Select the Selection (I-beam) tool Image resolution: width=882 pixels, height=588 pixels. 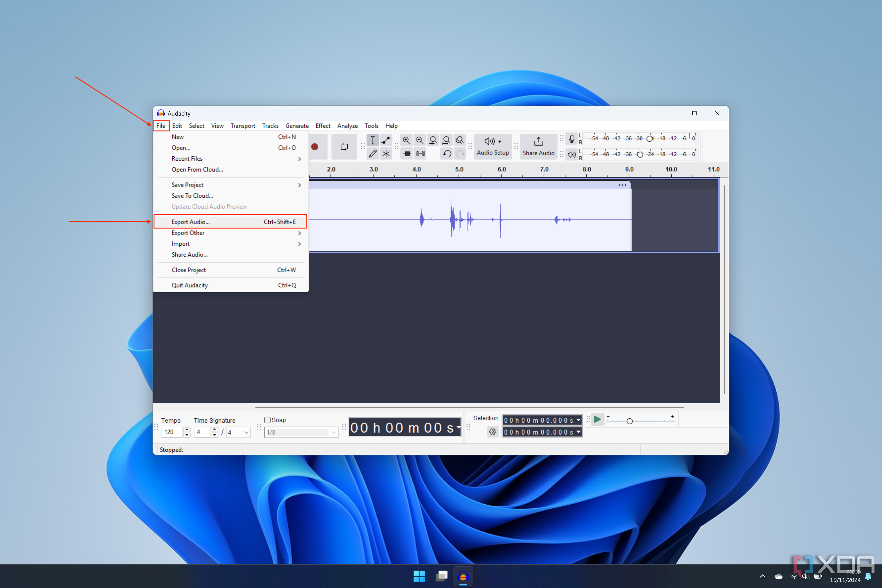pyautogui.click(x=372, y=140)
